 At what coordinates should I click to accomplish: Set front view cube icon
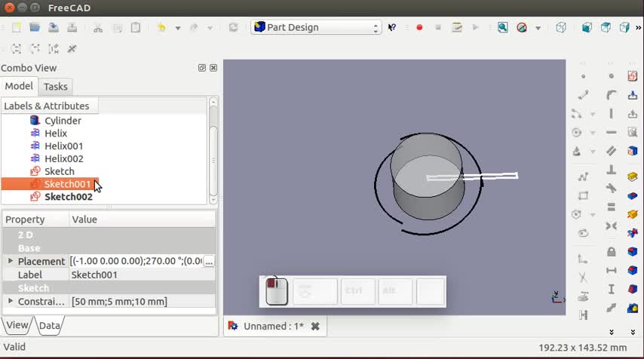tap(587, 27)
